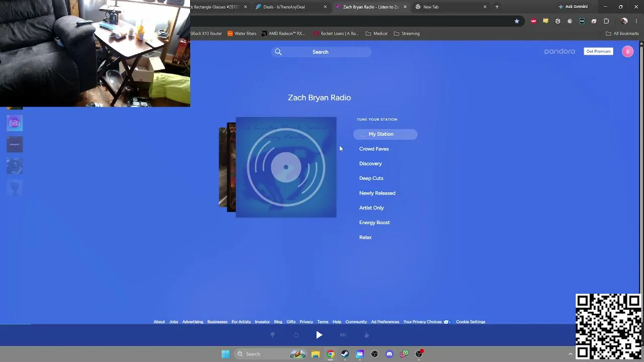The height and width of the screenshot is (362, 644).
Task: Click the Zach Bryan Radio station art
Action: click(286, 167)
